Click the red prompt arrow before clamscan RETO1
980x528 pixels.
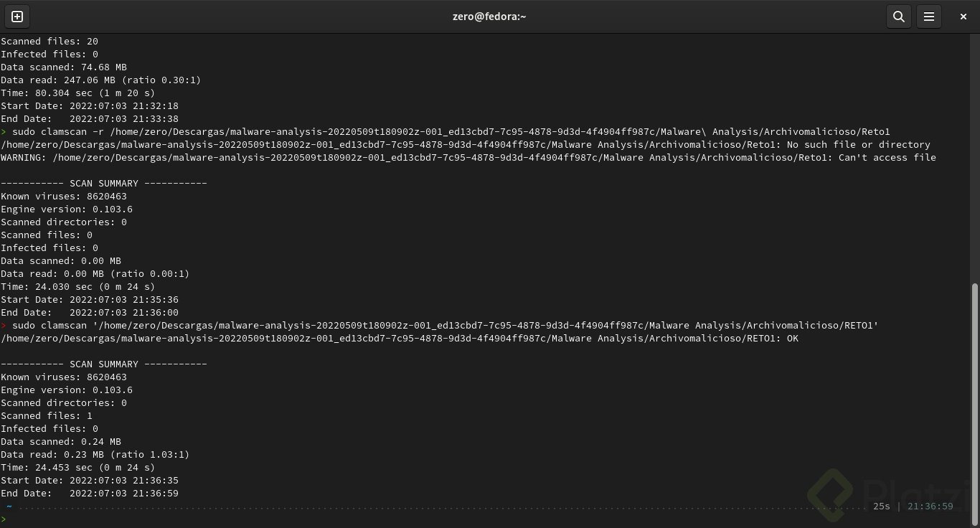4,326
